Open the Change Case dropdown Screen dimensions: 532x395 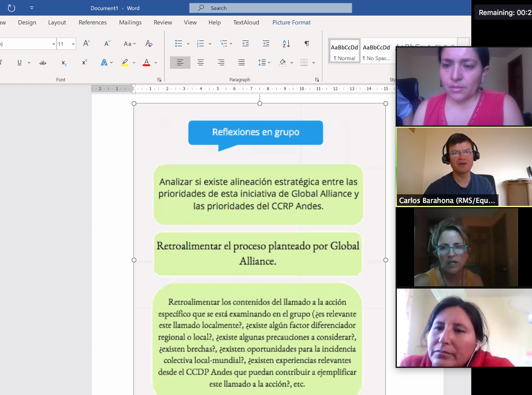130,44
